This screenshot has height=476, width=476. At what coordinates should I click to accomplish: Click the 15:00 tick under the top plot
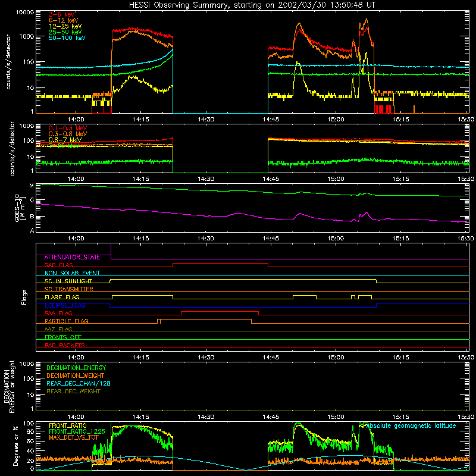click(x=336, y=120)
